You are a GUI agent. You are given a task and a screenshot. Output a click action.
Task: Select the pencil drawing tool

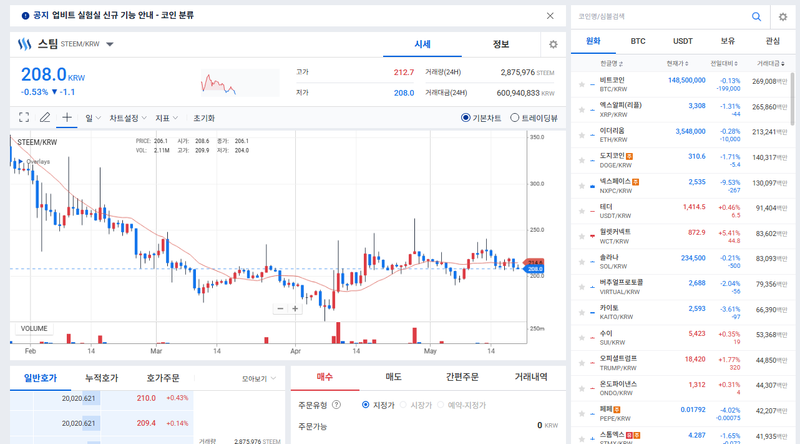coord(45,117)
